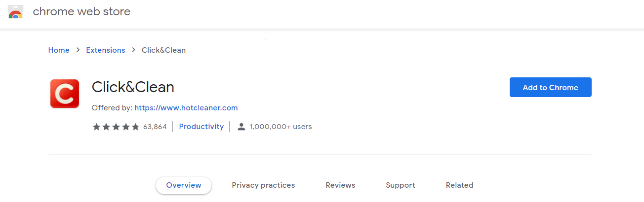This screenshot has height=202, width=644.
Task: Open the Privacy practices tab
Action: coord(263,185)
